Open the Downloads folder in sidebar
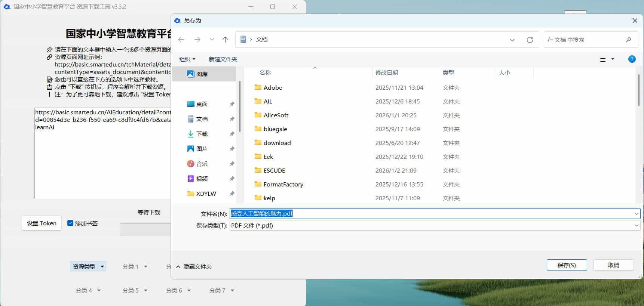 coord(202,134)
